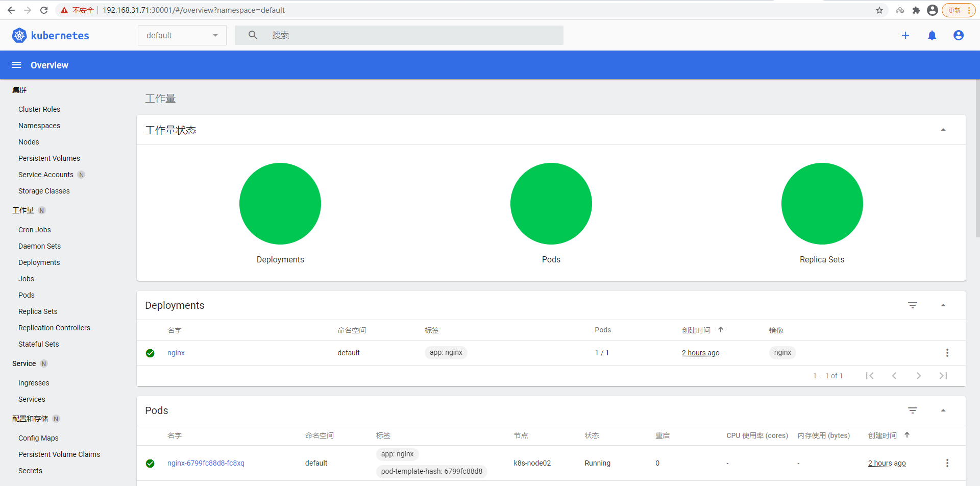Open Secrets in sidebar
Screen dimensions: 980x486
[30, 471]
